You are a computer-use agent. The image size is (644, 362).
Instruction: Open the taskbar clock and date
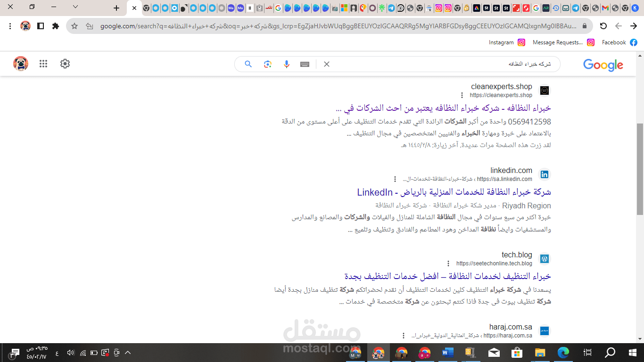(x=36, y=353)
